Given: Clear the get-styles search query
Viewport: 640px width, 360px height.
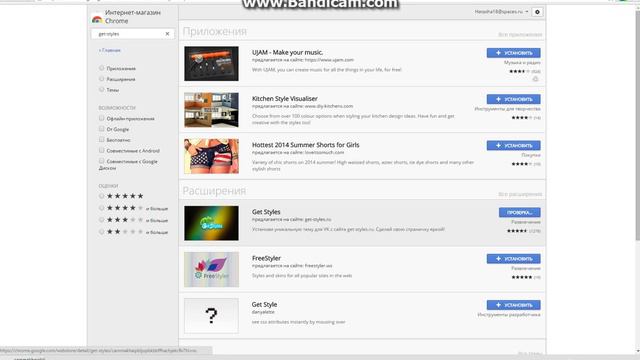Looking at the screenshot, I should [x=167, y=34].
